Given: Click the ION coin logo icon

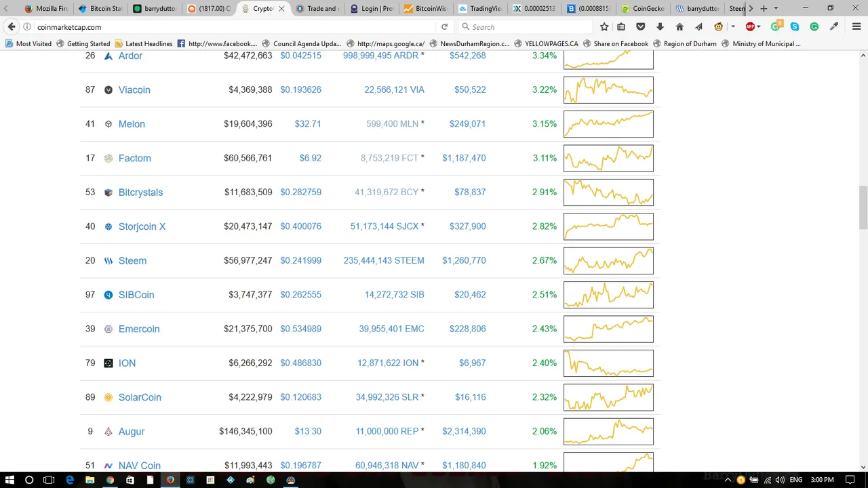Looking at the screenshot, I should click(108, 363).
